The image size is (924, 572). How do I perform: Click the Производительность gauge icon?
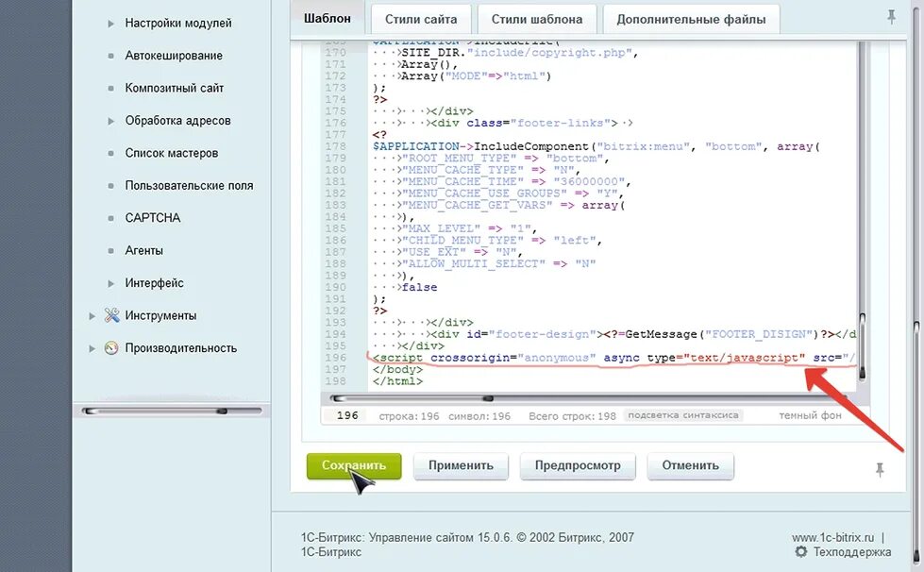(111, 348)
